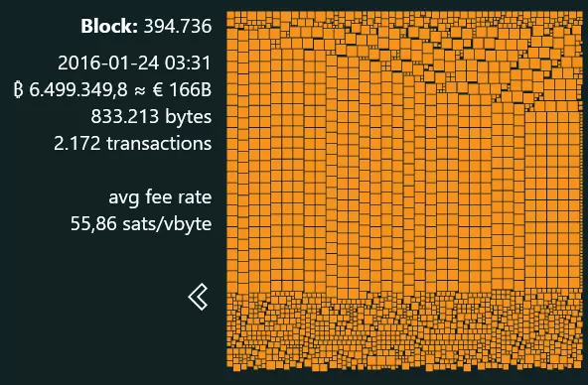Click the word 'transactions' in the stats

[x=159, y=144]
